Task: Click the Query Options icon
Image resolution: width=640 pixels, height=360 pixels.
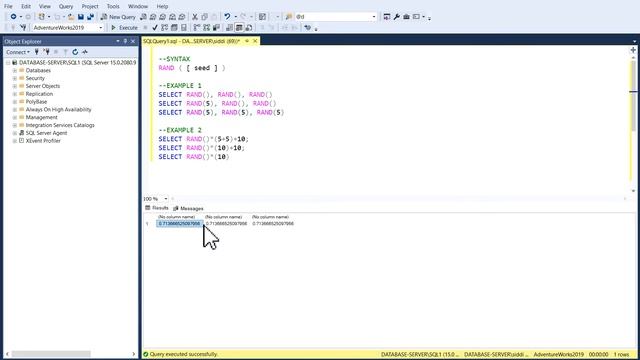Action: [x=174, y=28]
